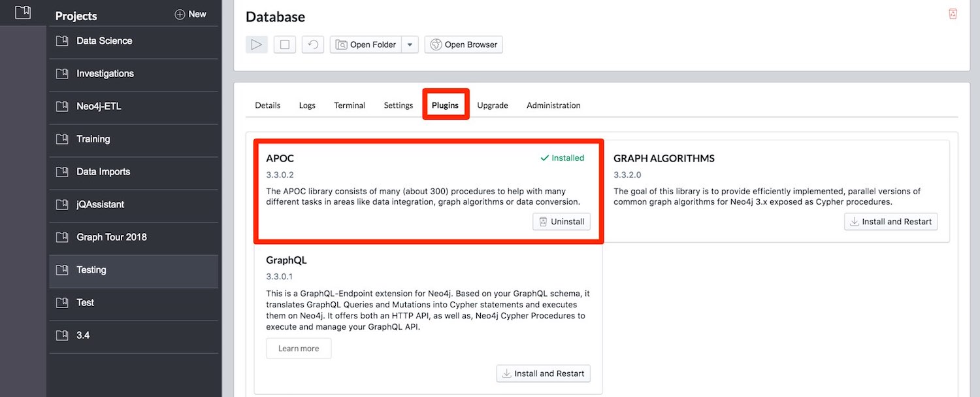The width and height of the screenshot is (980, 397).
Task: Open the Settings tab
Action: coord(399,105)
